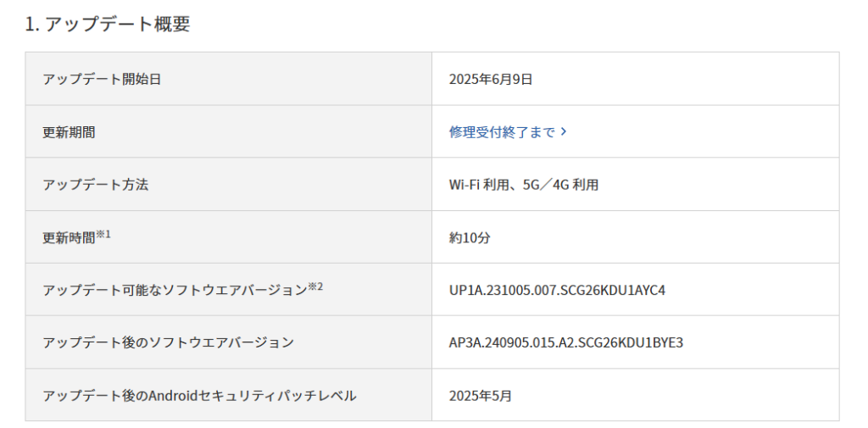Click the ※2 footnote marker
This screenshot has height=428, width=868.
click(x=315, y=286)
